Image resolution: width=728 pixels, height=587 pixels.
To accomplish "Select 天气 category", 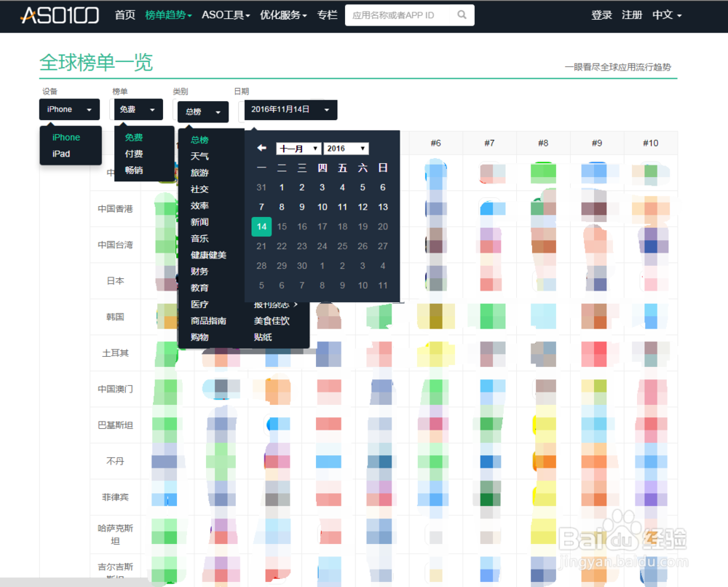I will tap(199, 156).
